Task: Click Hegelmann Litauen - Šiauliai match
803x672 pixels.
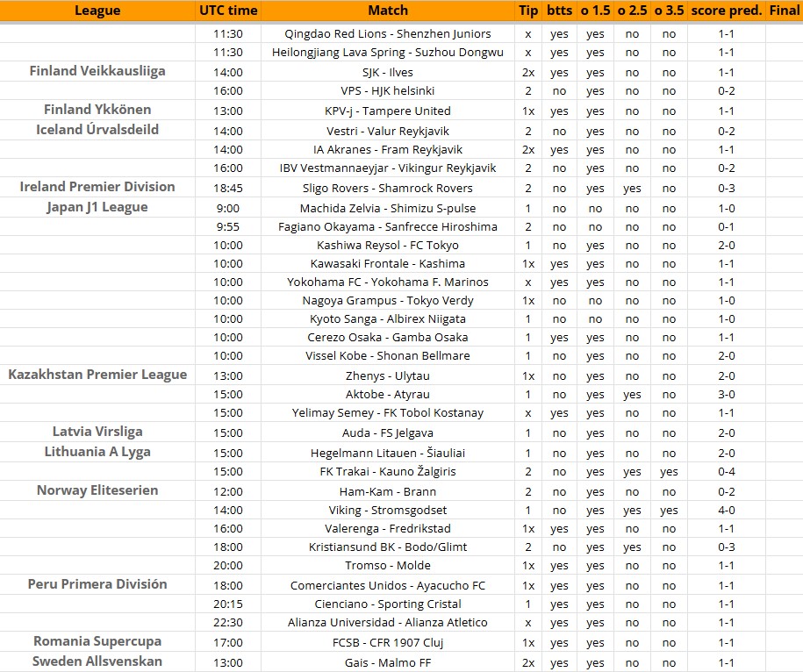Action: (x=388, y=453)
